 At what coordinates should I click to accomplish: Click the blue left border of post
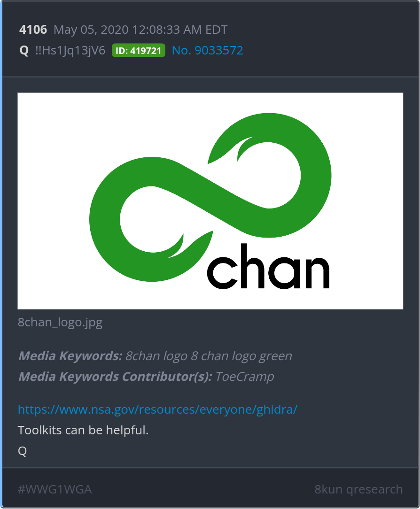(x=1, y=254)
